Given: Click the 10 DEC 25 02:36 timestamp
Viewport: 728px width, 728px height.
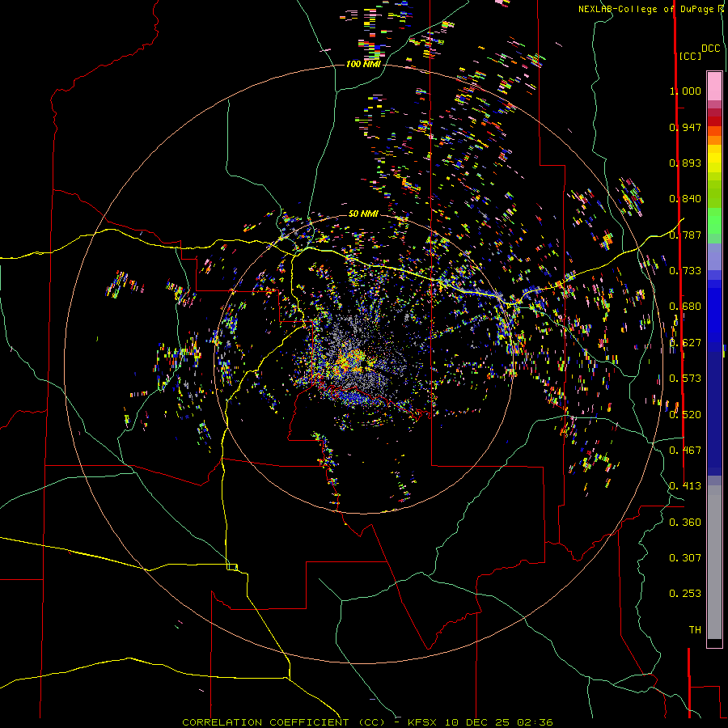Looking at the screenshot, I should point(498,722).
